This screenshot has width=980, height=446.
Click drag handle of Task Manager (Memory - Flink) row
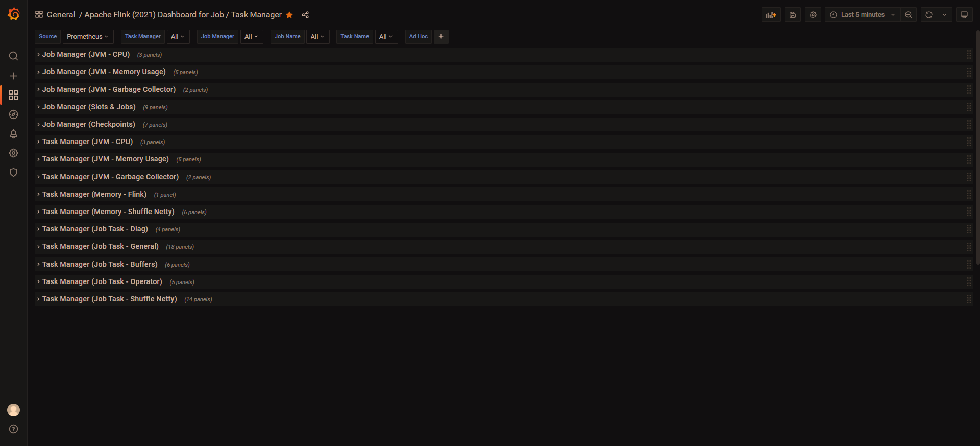[969, 194]
